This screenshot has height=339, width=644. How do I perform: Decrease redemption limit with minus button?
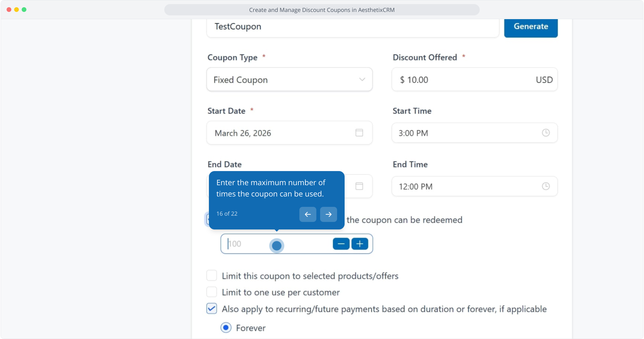click(x=341, y=244)
